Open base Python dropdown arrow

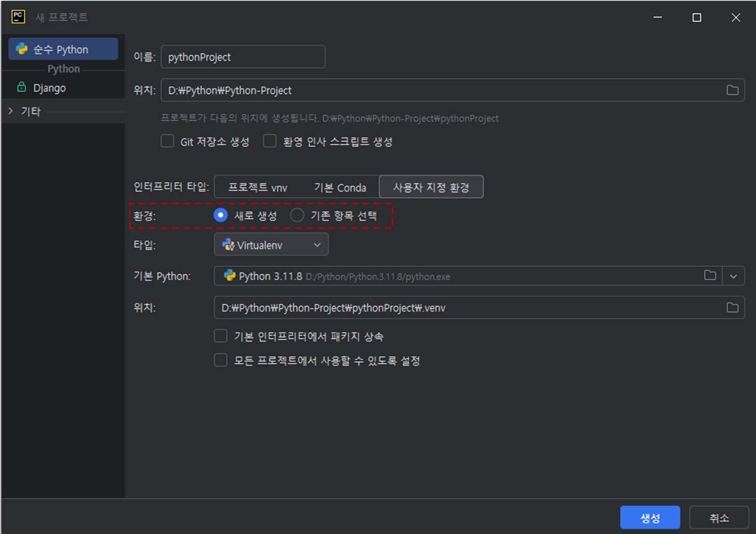(734, 276)
